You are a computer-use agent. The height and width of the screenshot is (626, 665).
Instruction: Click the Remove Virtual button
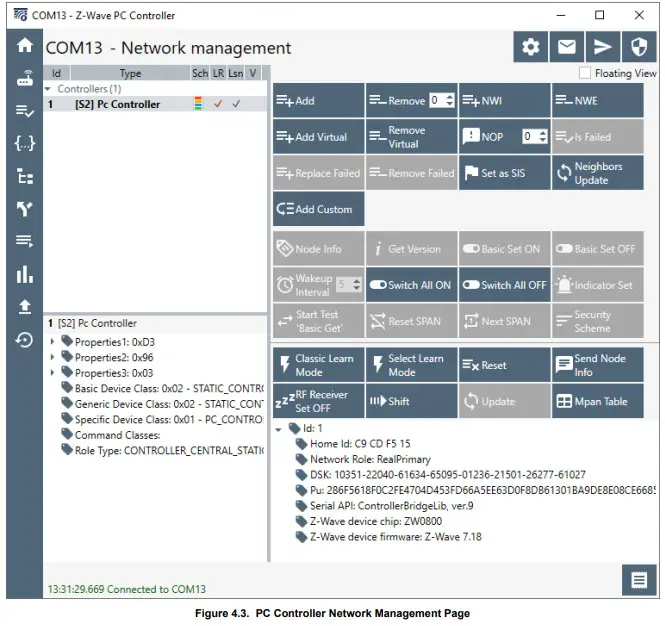click(411, 137)
